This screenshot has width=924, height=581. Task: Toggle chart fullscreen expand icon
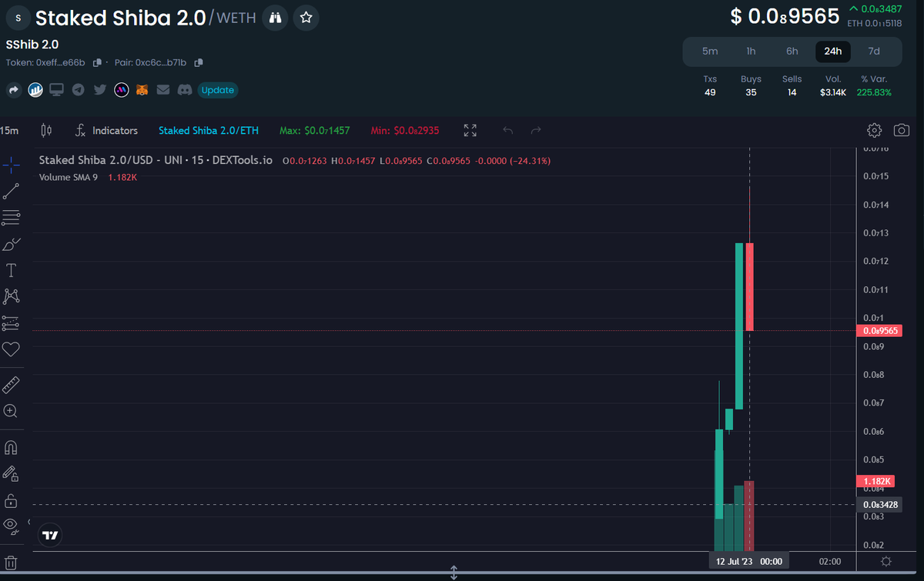click(x=470, y=131)
